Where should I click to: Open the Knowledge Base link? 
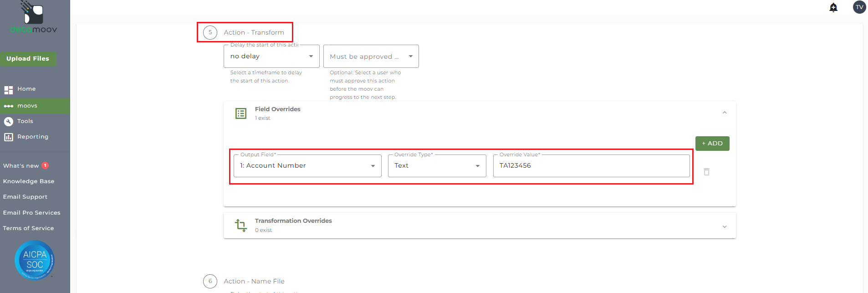pos(29,181)
